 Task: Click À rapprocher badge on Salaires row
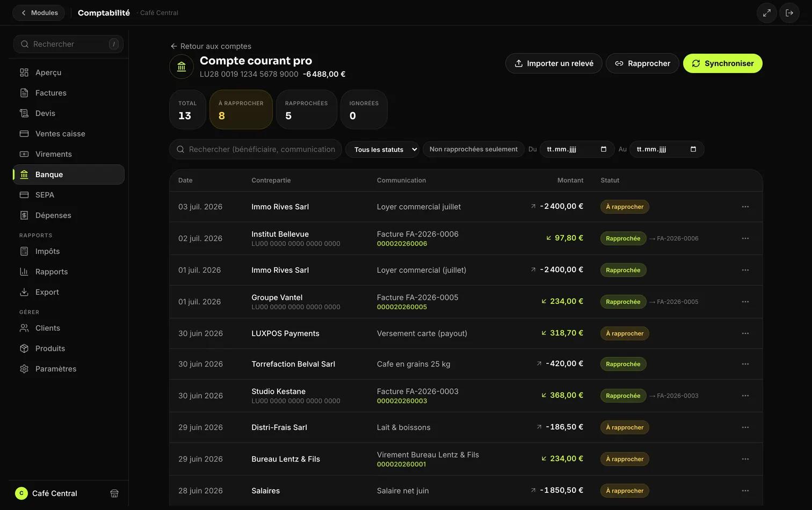pyautogui.click(x=625, y=491)
